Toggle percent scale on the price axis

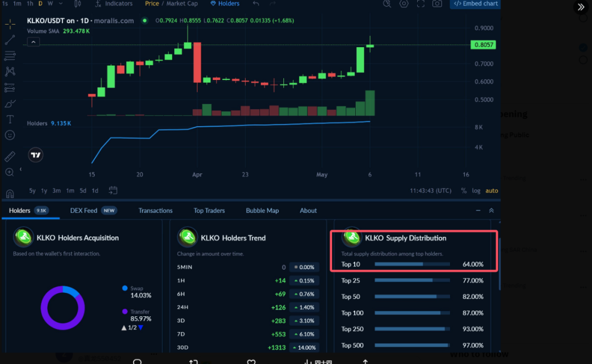pos(464,191)
